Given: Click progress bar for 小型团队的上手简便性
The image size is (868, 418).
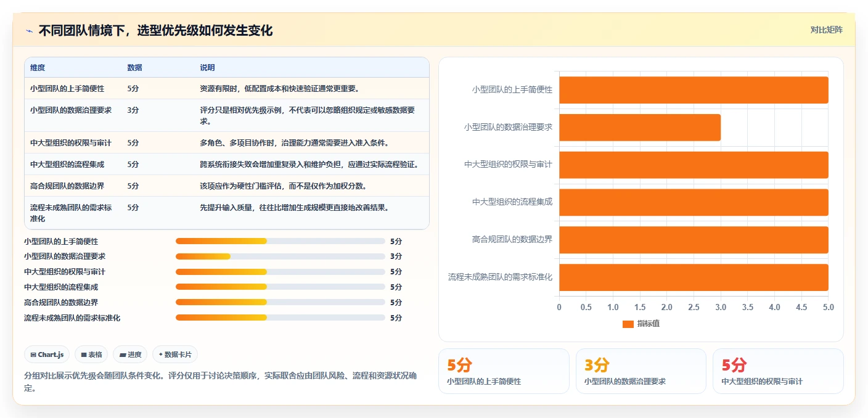Looking at the screenshot, I should point(280,241).
